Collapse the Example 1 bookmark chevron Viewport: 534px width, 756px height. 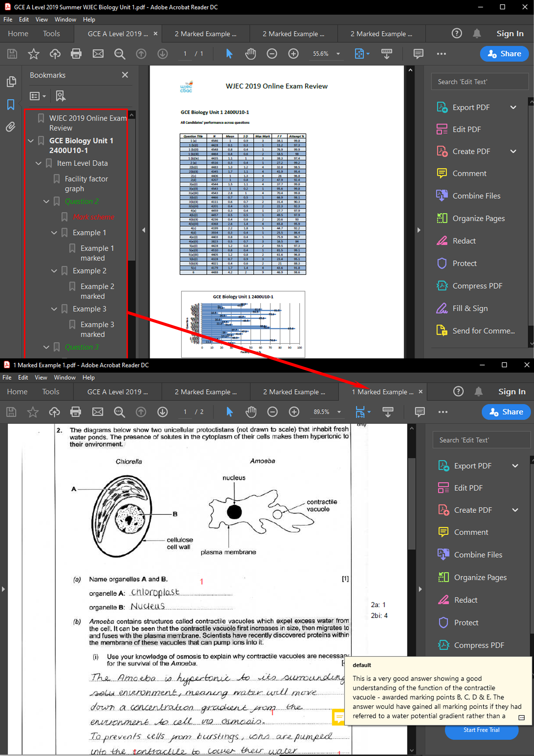click(x=54, y=233)
